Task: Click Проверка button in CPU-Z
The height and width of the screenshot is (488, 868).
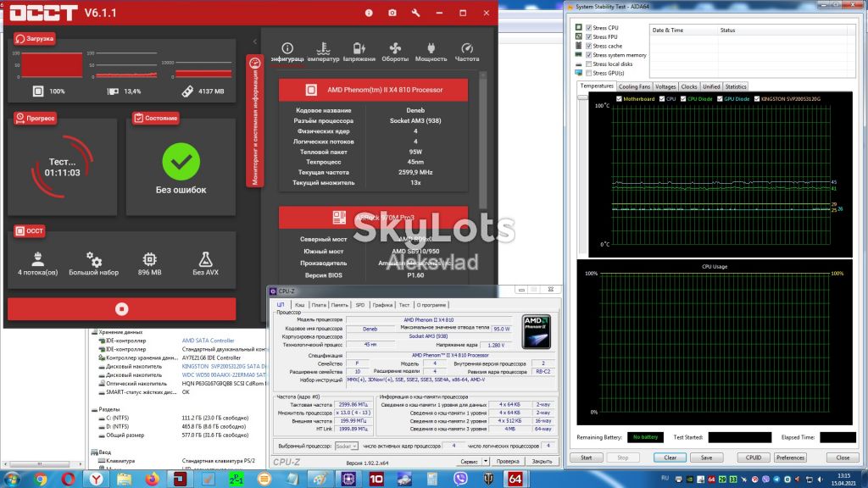Action: (508, 461)
